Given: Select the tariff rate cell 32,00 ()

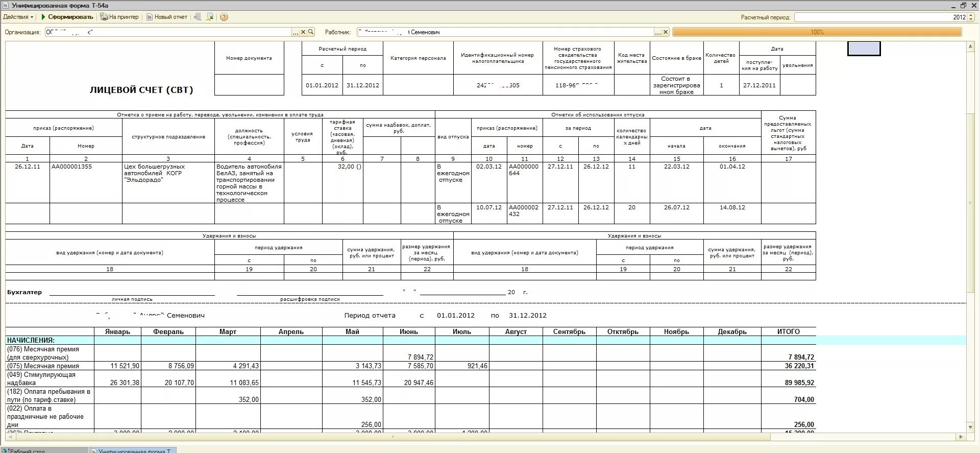Looking at the screenshot, I should pos(342,182).
